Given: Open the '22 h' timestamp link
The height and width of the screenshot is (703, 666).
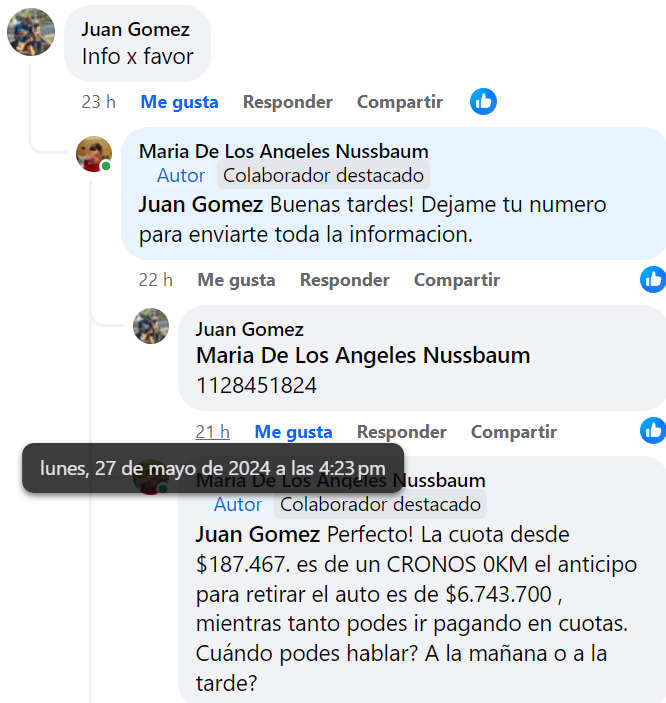Looking at the screenshot, I should click(155, 280).
